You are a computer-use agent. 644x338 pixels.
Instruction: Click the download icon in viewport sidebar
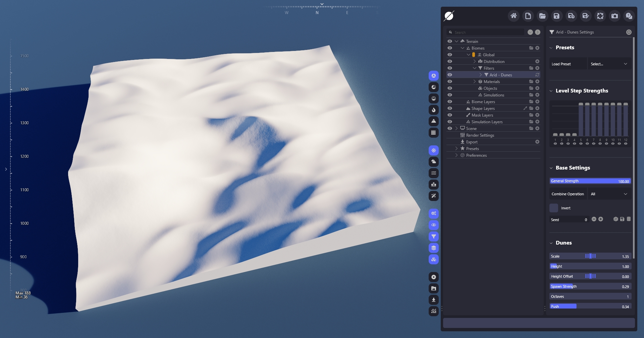pos(434,300)
